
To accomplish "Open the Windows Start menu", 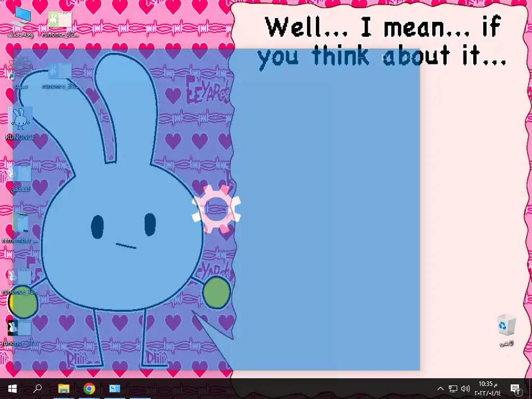I will tap(12, 389).
